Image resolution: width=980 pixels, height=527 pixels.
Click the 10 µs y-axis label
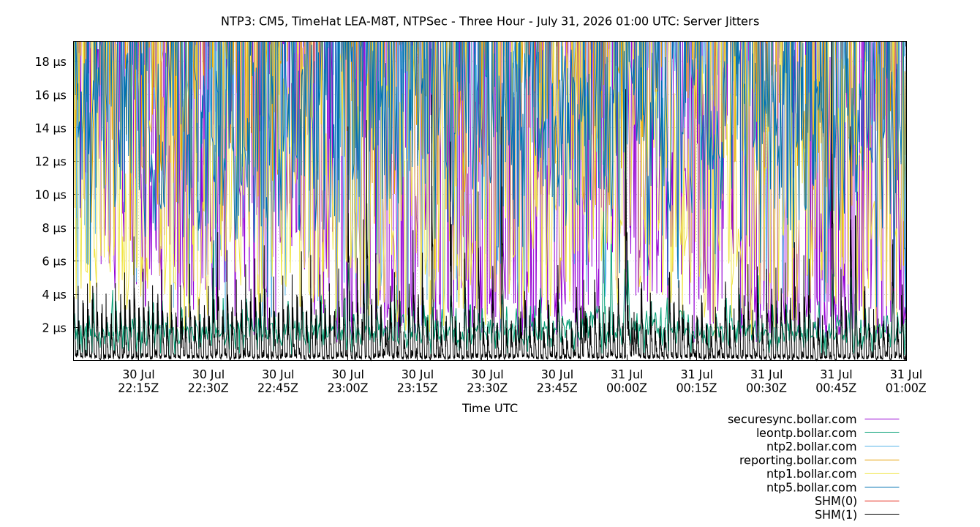click(x=50, y=195)
